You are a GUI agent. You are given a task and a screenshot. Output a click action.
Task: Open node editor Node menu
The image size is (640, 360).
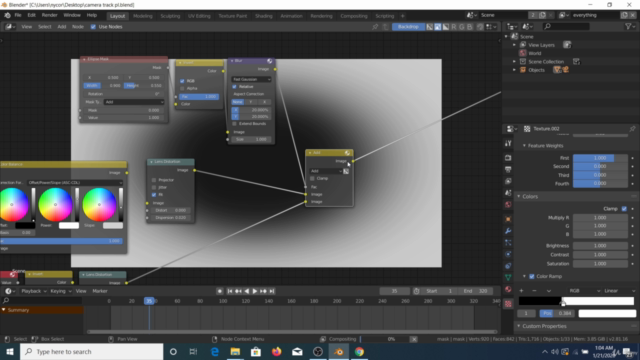[x=78, y=27]
